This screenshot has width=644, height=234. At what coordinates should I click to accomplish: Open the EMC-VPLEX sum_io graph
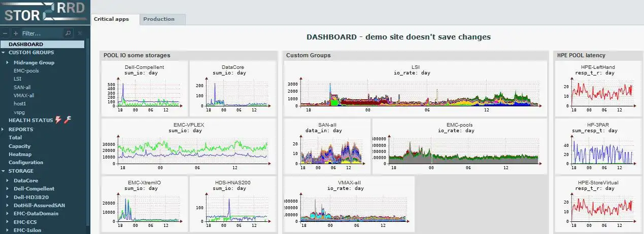pos(189,146)
